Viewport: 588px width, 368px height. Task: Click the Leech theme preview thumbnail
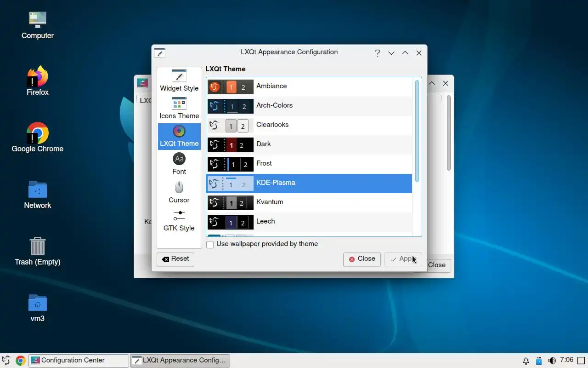tap(230, 222)
